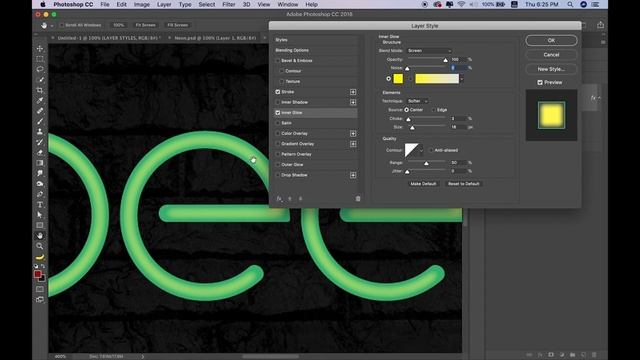Select the Hand tool in the toolbar
This screenshot has width=640, height=360.
tap(40, 236)
